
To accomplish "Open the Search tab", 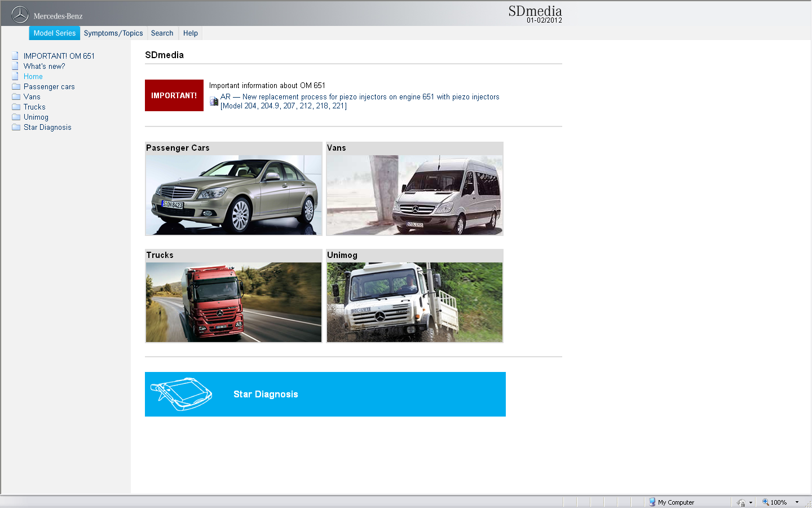I will point(162,33).
